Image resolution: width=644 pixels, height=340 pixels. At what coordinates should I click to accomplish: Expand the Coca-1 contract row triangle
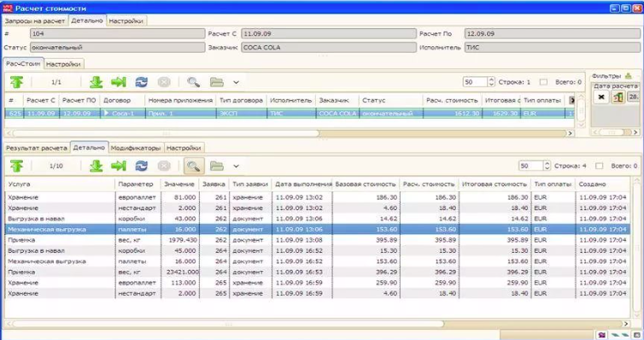click(107, 113)
